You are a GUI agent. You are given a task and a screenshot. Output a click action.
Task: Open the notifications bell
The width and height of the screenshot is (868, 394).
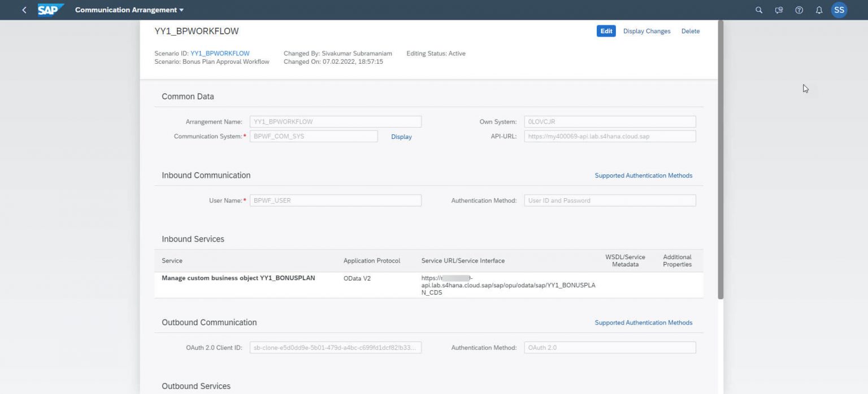pyautogui.click(x=819, y=10)
